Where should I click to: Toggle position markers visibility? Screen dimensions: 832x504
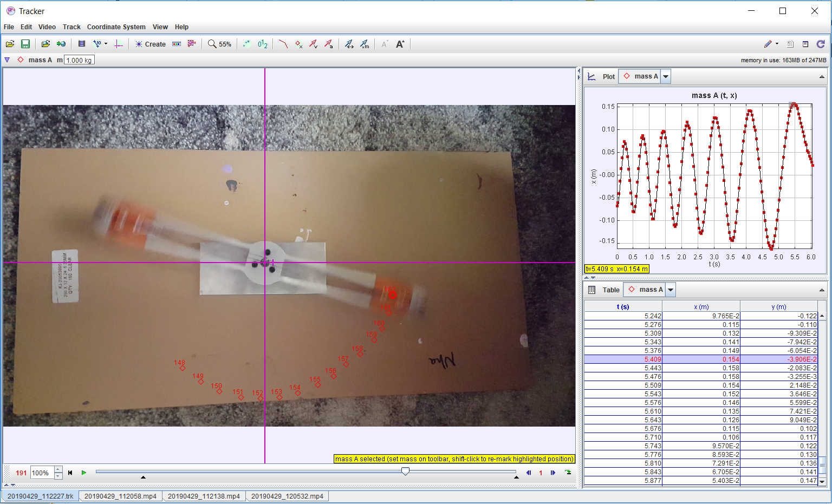pos(298,44)
